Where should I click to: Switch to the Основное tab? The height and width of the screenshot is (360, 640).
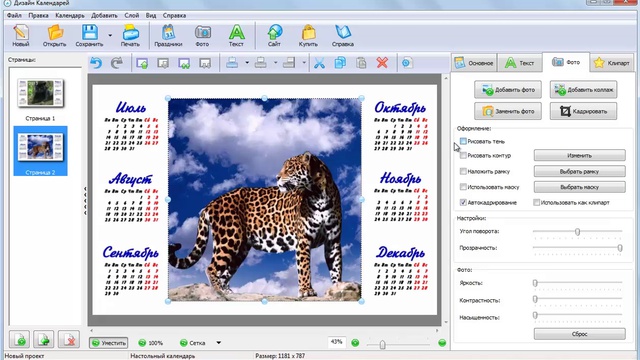coord(474,63)
